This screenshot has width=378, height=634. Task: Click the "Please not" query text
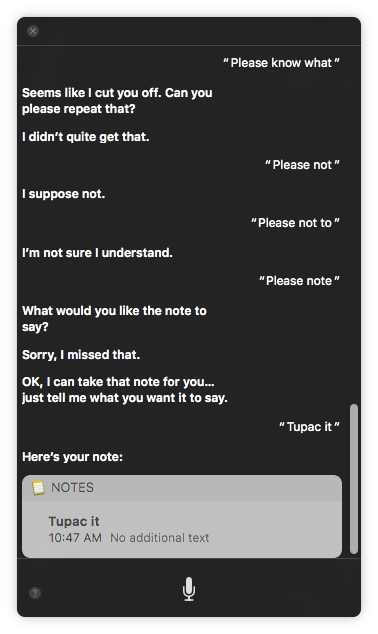coord(302,165)
